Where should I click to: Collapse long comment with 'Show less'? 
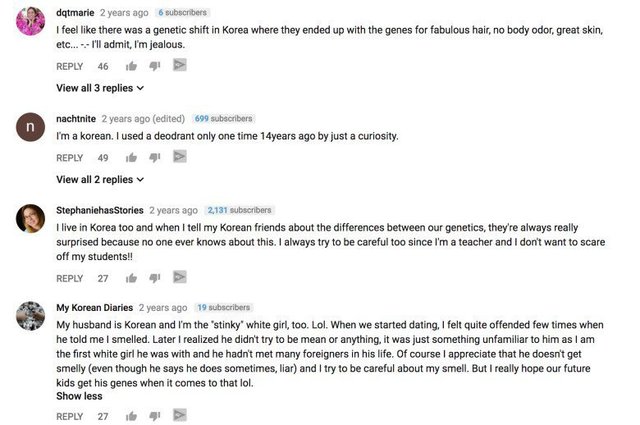pyautogui.click(x=79, y=396)
